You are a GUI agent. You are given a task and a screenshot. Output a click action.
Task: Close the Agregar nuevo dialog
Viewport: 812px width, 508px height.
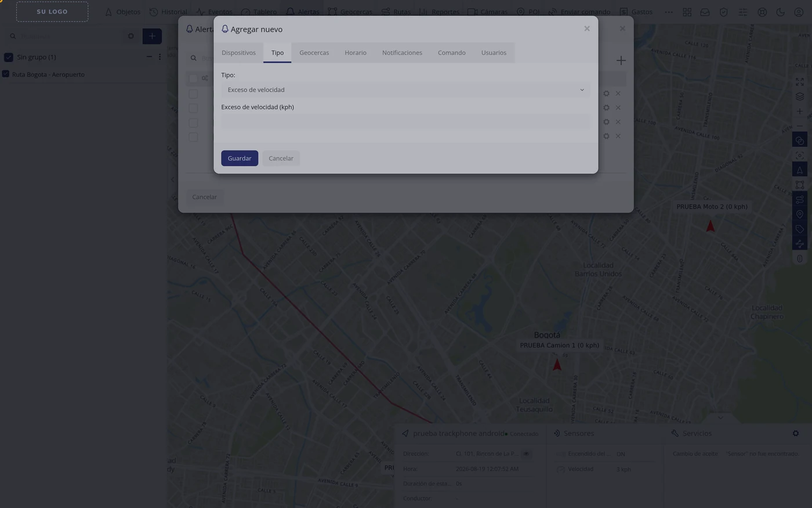[587, 28]
